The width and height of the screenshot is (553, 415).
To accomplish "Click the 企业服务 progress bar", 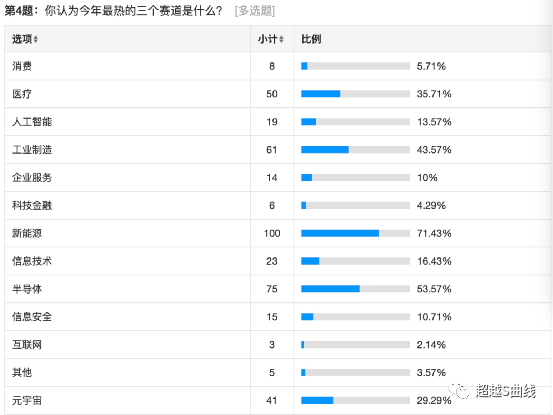I will point(356,178).
